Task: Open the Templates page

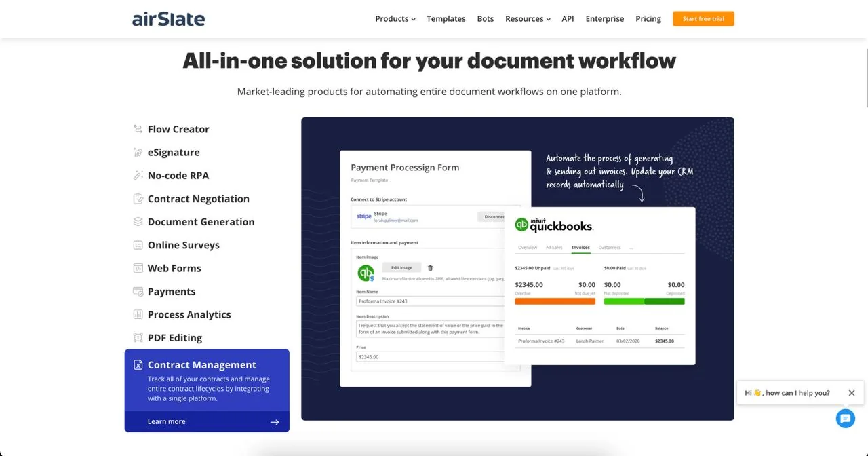Action: click(x=446, y=19)
